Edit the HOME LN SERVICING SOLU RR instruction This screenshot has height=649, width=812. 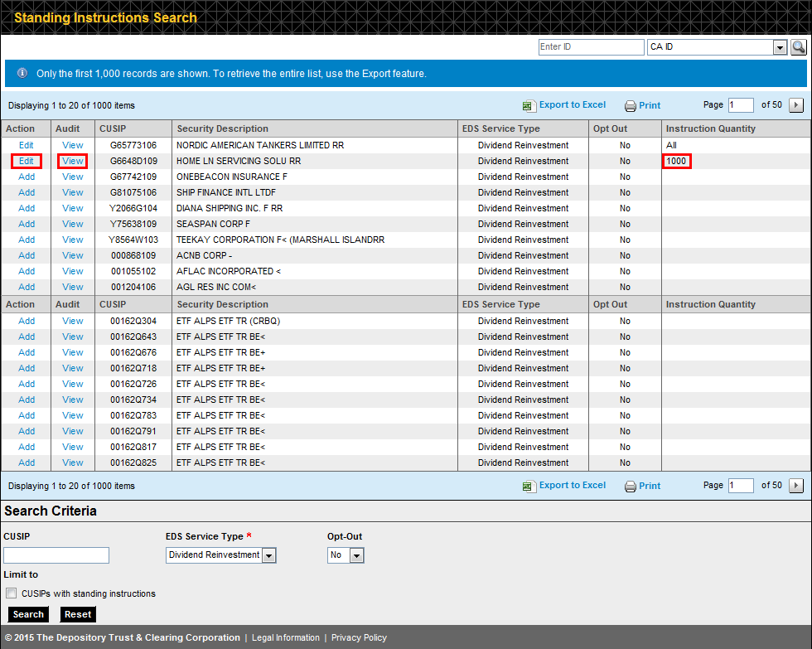pos(26,161)
